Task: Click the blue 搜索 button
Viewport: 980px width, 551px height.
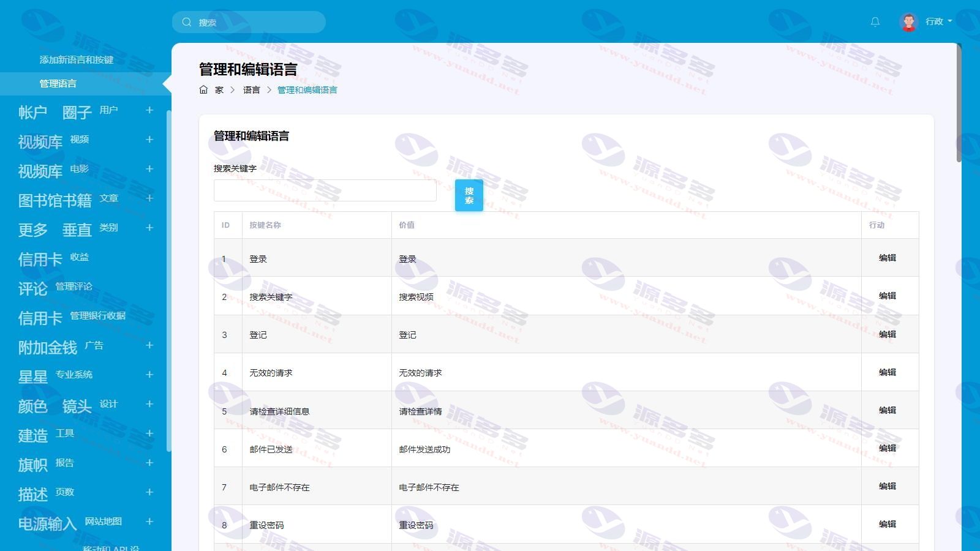Action: pos(469,195)
